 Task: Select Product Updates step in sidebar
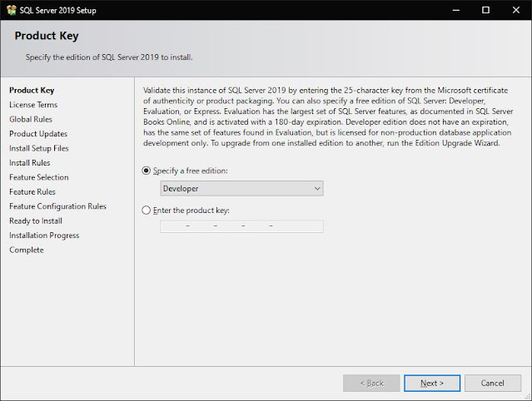(38, 134)
